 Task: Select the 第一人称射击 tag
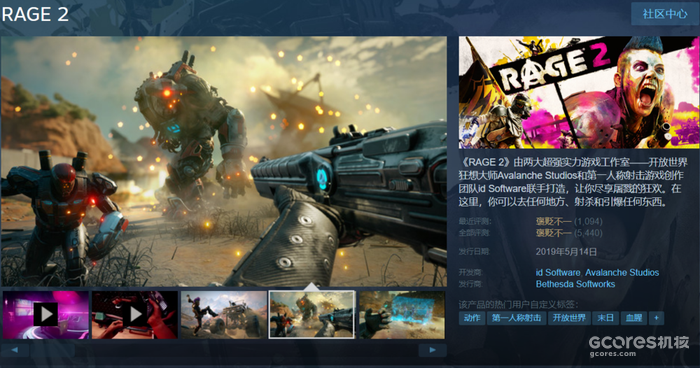517,318
